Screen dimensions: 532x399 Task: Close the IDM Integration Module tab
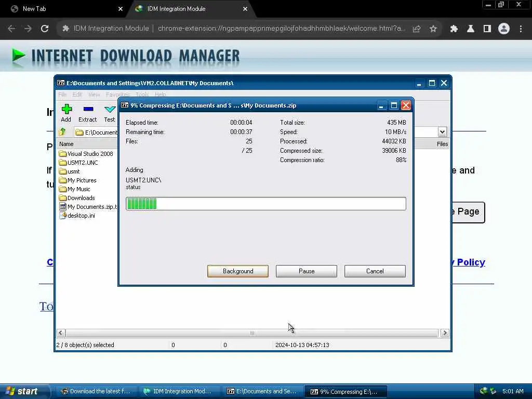[x=245, y=9]
